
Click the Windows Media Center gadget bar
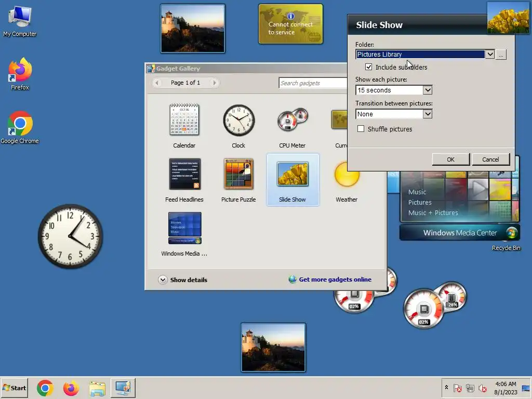click(x=460, y=233)
